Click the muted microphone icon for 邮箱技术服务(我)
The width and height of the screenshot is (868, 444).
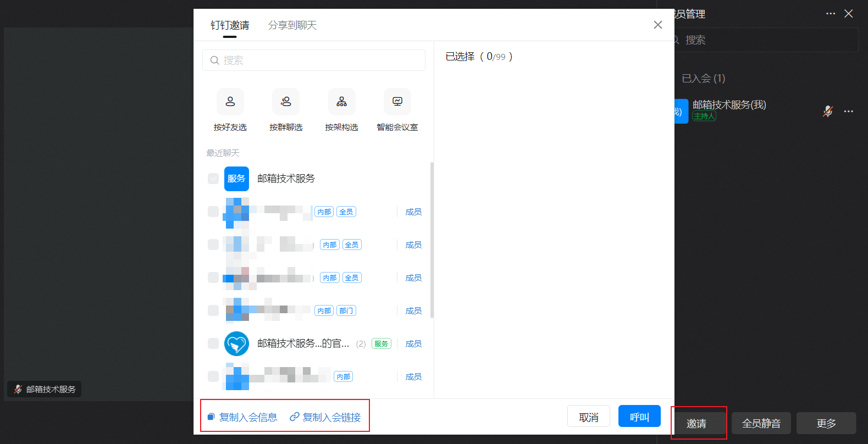pos(827,111)
